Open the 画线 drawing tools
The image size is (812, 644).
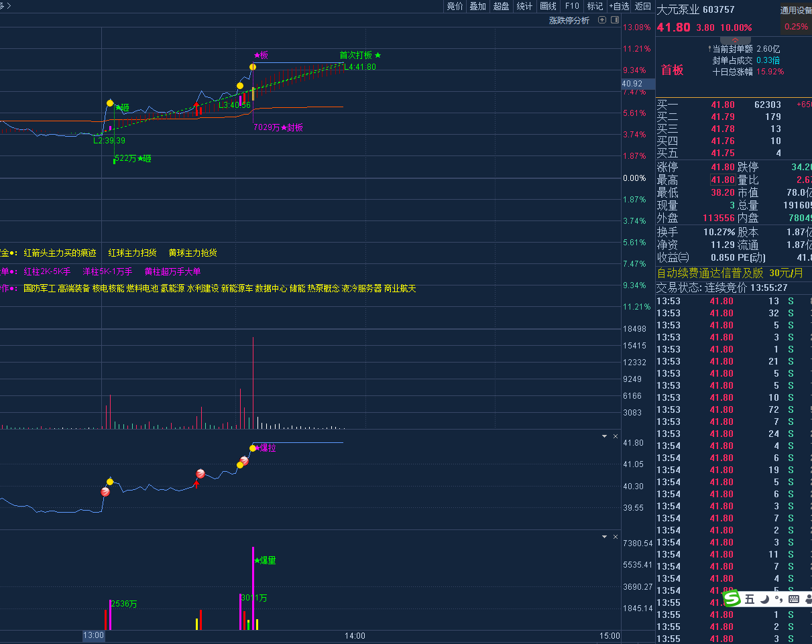coord(548,7)
